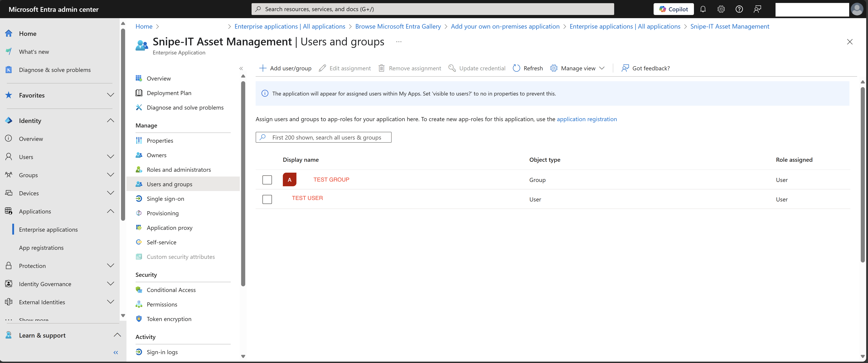This screenshot has height=363, width=868.
Task: Click the Home icon in left nav
Action: coord(9,33)
